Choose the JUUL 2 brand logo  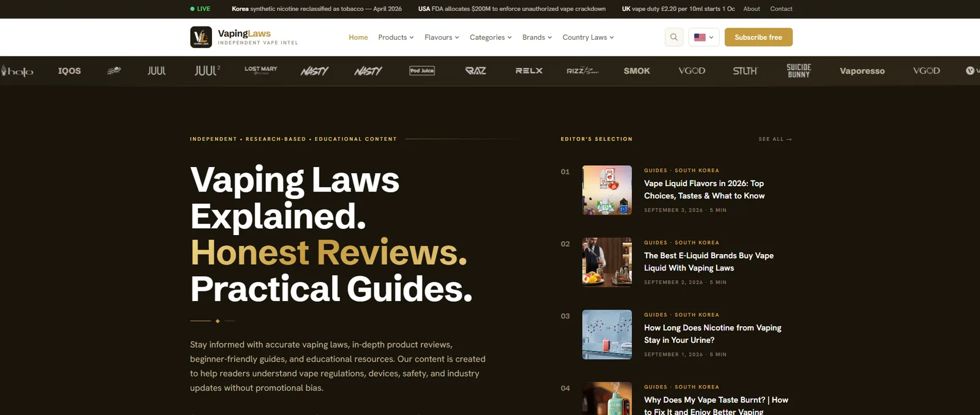208,71
